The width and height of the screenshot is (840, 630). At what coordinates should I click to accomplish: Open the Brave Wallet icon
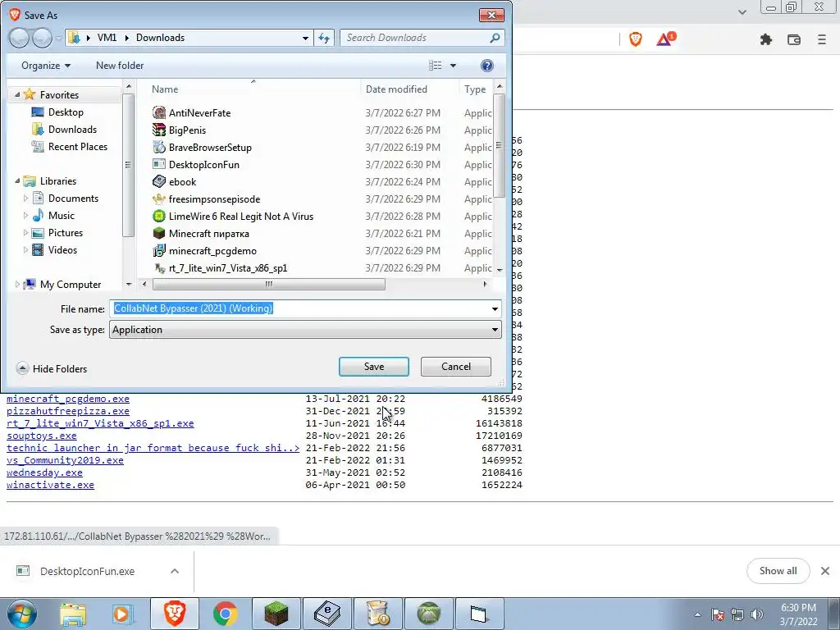click(794, 39)
